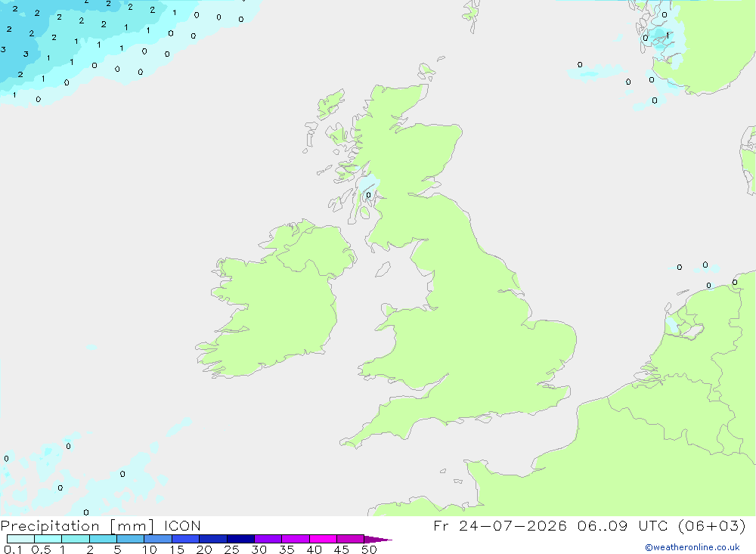The width and height of the screenshot is (756, 554).
Task: Click the legend value label "35"
Action: pos(287,549)
